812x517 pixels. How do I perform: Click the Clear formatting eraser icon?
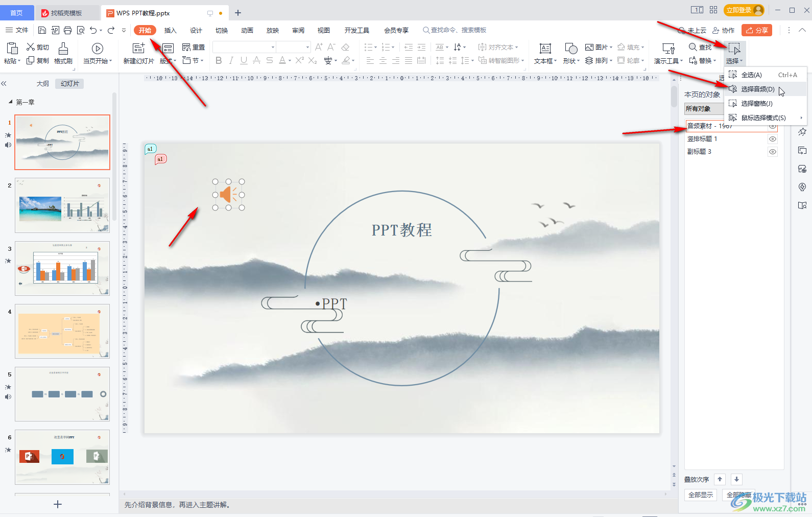click(x=346, y=47)
